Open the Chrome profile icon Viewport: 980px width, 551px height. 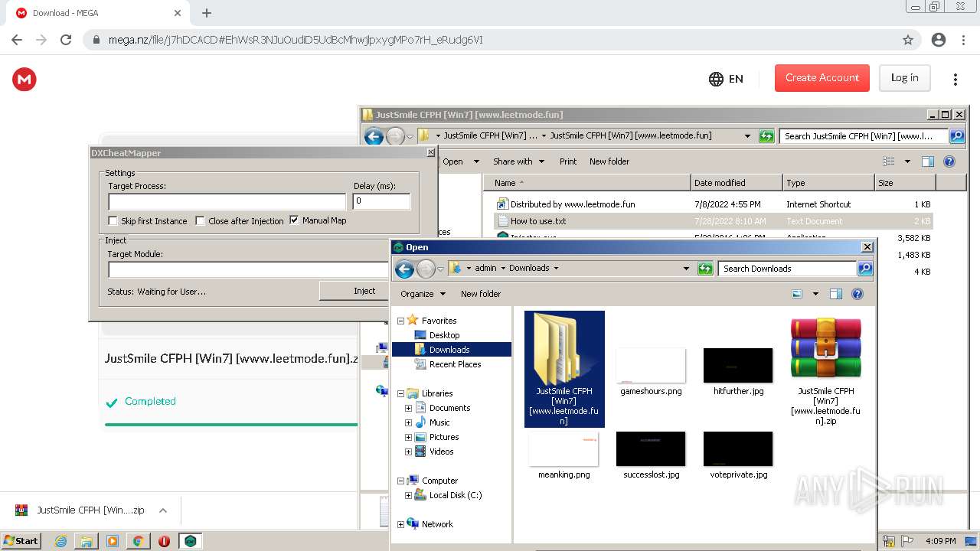coord(939,40)
